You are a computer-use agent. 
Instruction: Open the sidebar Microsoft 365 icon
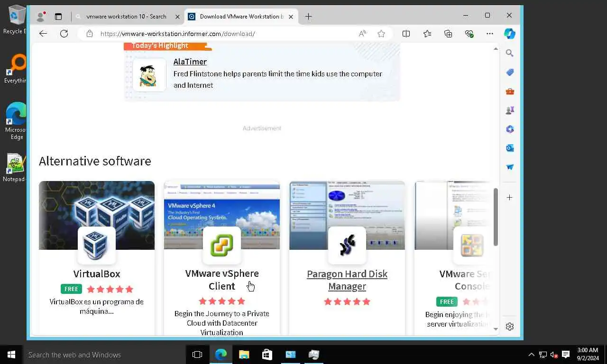click(510, 129)
